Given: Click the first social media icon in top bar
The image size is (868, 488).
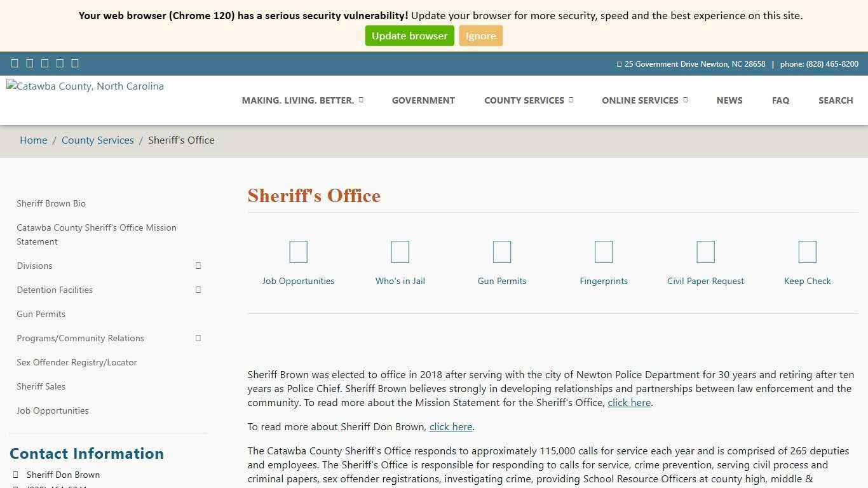Looking at the screenshot, I should tap(15, 63).
